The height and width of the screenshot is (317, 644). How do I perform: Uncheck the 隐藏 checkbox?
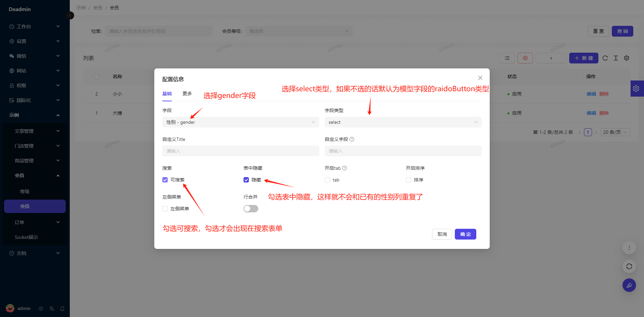click(246, 180)
